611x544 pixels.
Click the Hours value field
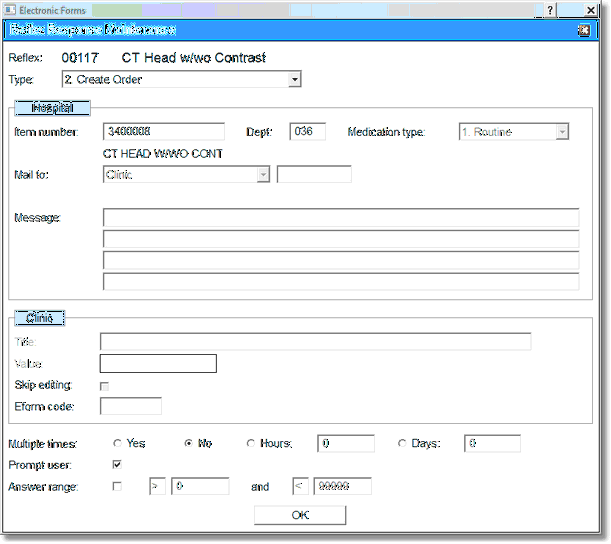(x=346, y=443)
